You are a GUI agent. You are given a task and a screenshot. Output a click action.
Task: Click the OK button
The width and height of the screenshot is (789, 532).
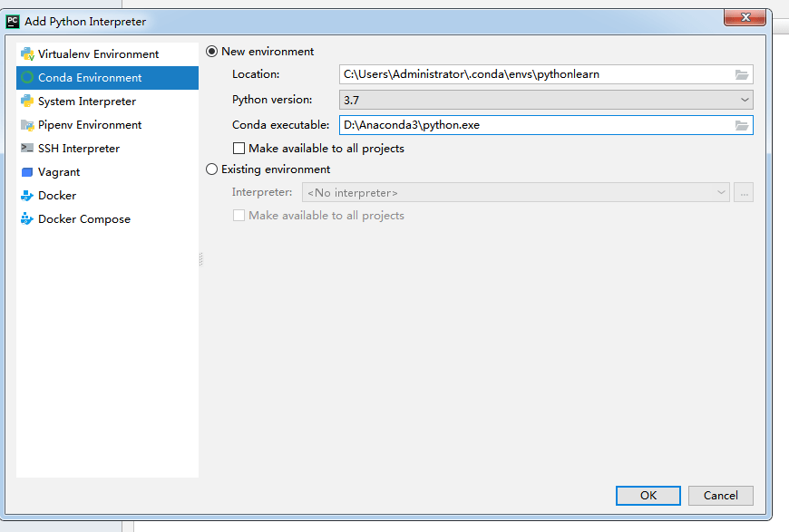[648, 496]
